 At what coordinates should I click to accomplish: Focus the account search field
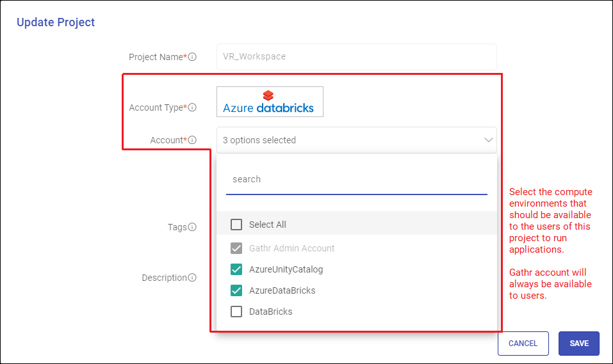pyautogui.click(x=357, y=179)
